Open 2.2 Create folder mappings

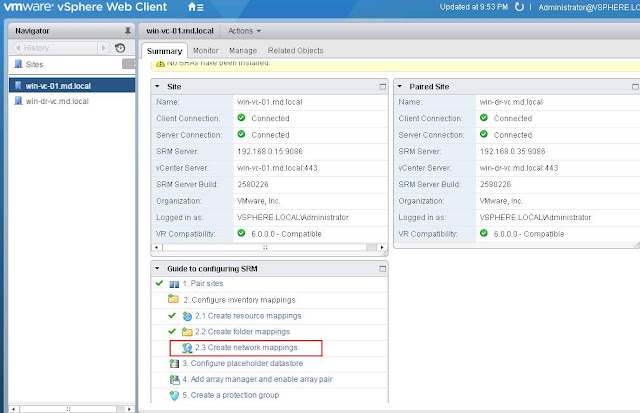coord(242,332)
